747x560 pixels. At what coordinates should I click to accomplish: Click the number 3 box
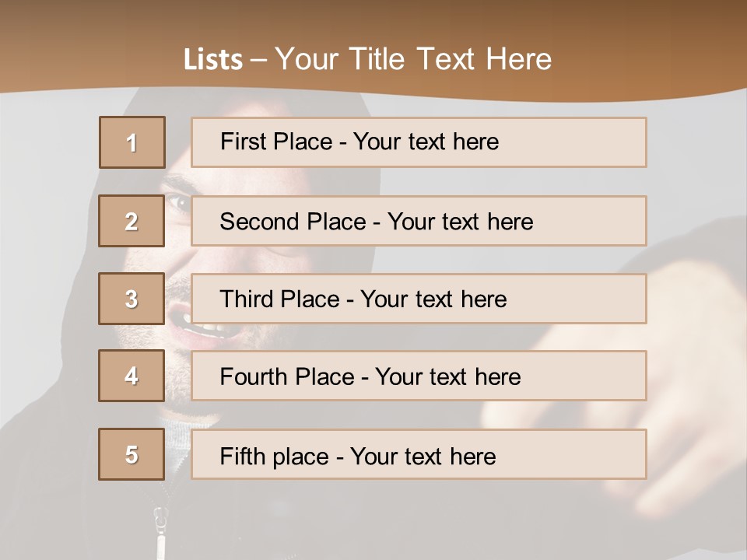132,299
